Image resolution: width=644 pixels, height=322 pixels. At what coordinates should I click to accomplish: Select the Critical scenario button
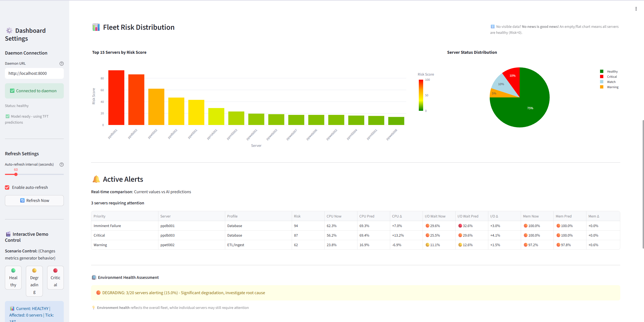pos(55,278)
